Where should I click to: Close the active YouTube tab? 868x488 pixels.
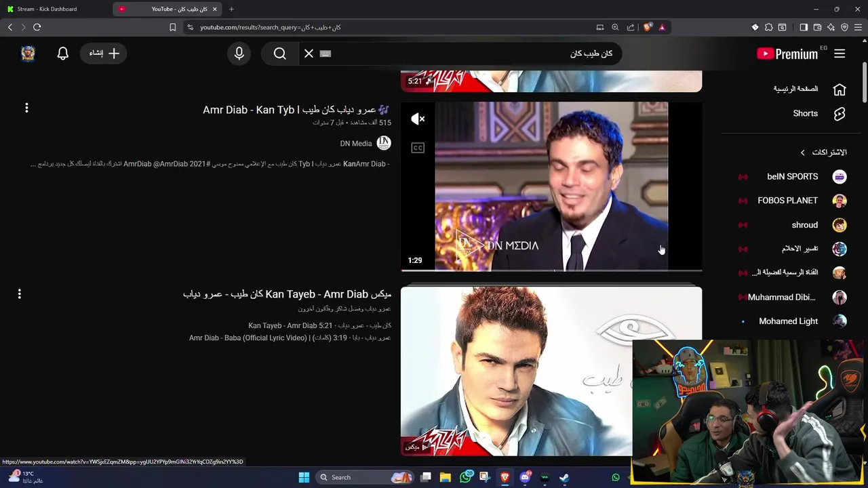(x=214, y=9)
